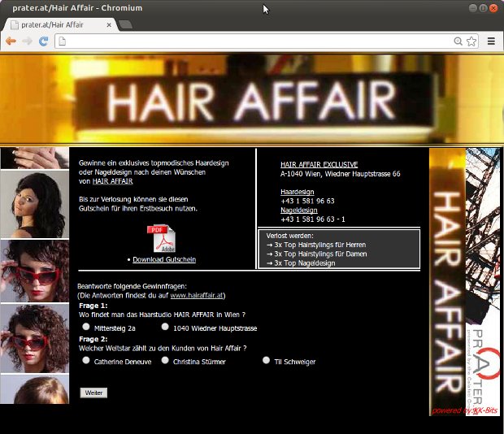Close the Chromium window
Viewport: 504px width, 434px height.
point(493,8)
